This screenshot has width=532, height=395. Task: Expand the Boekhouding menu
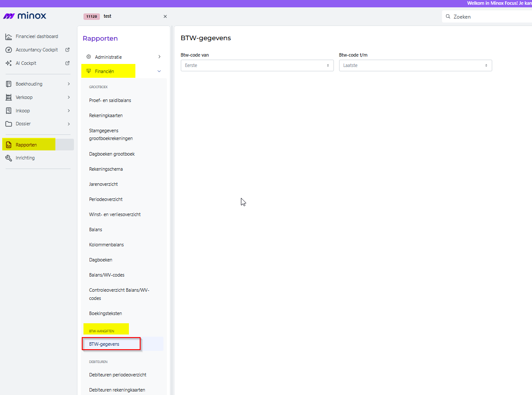click(x=38, y=84)
